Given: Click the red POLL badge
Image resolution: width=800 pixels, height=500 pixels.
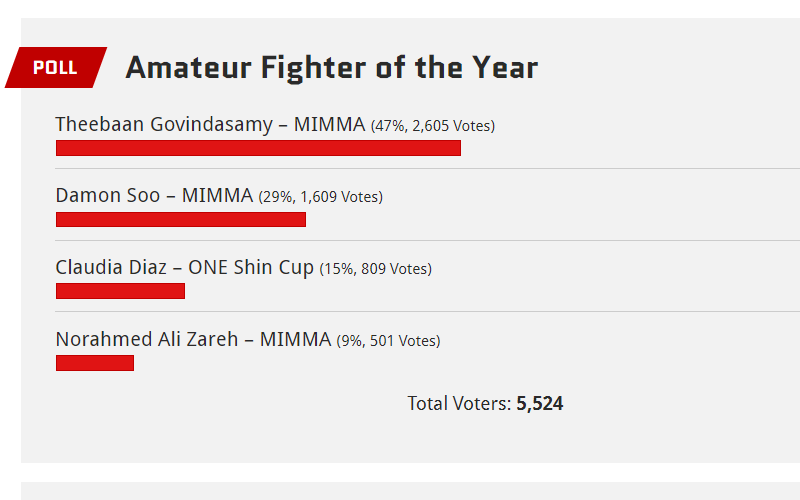Looking at the screenshot, I should tap(56, 67).
